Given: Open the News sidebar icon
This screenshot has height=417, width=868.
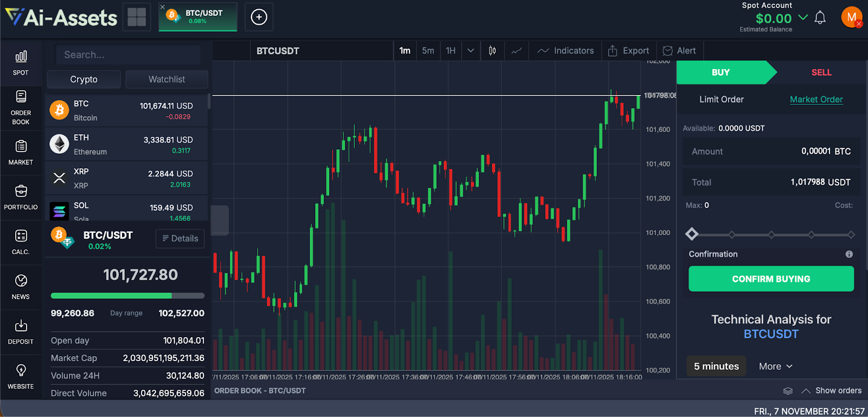Looking at the screenshot, I should [21, 287].
